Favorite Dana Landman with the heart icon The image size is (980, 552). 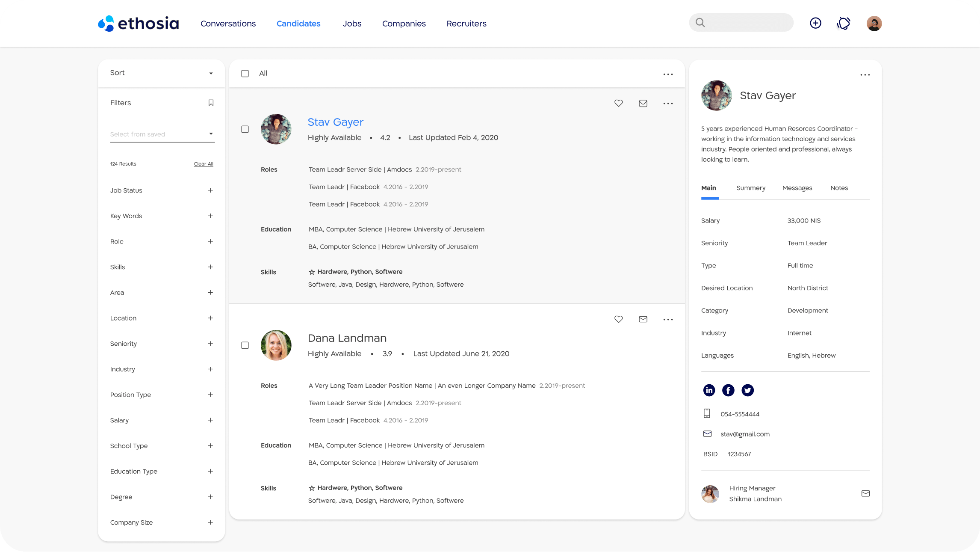pos(618,319)
